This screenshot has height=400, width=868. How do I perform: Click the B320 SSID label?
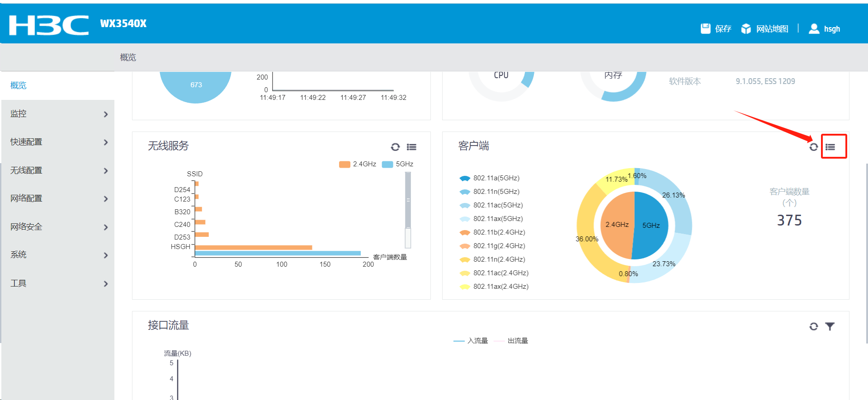click(182, 212)
